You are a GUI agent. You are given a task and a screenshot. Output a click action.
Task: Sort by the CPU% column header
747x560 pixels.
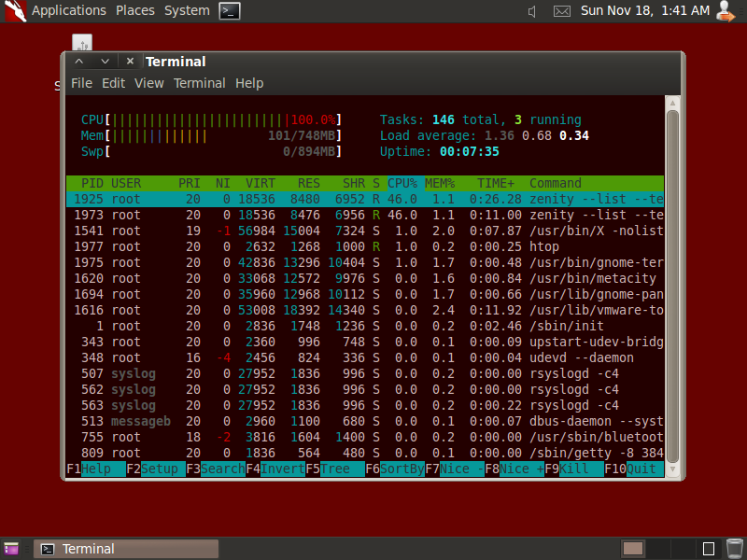coord(402,183)
